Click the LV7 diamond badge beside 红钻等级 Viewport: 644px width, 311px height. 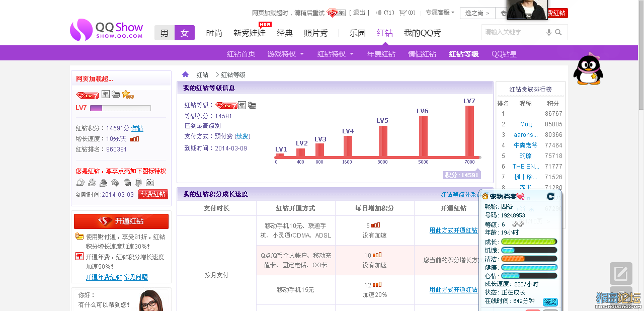tap(226, 105)
